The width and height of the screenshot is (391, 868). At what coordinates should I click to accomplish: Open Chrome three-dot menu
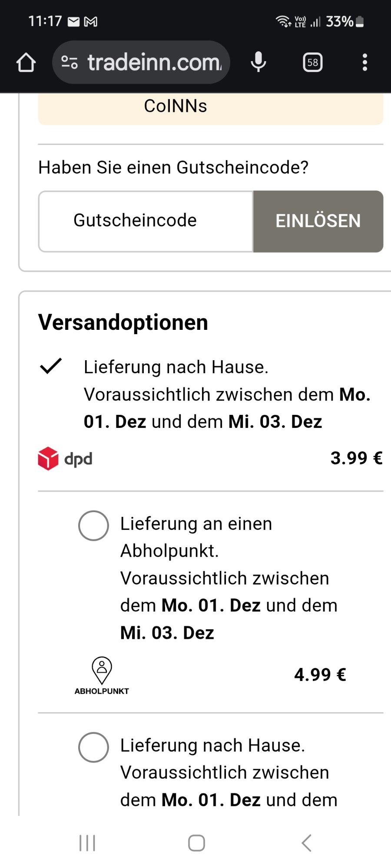coord(364,62)
